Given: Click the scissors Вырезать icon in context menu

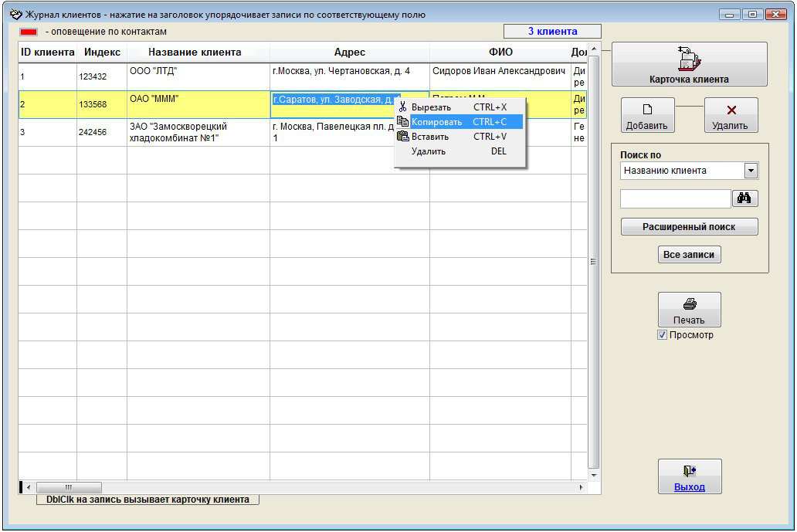Looking at the screenshot, I should [x=402, y=107].
